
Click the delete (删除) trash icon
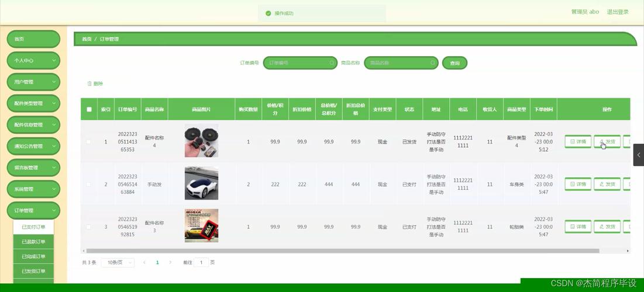[x=89, y=84]
